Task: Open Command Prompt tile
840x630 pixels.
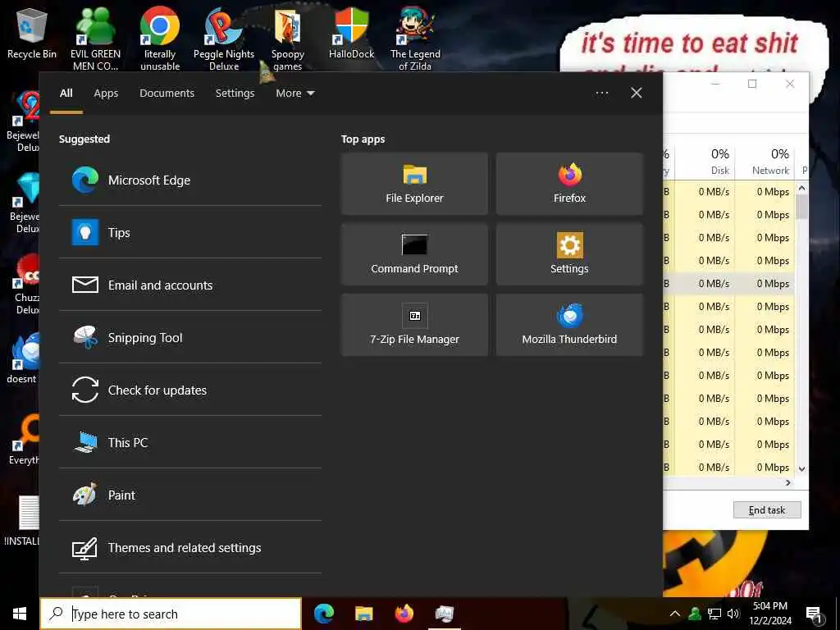Action: (x=414, y=254)
